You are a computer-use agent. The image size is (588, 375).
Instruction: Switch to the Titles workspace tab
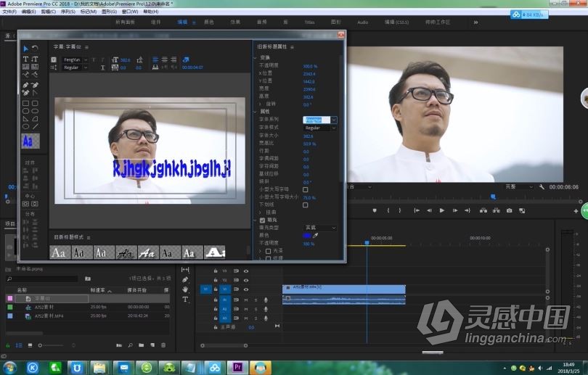point(309,22)
